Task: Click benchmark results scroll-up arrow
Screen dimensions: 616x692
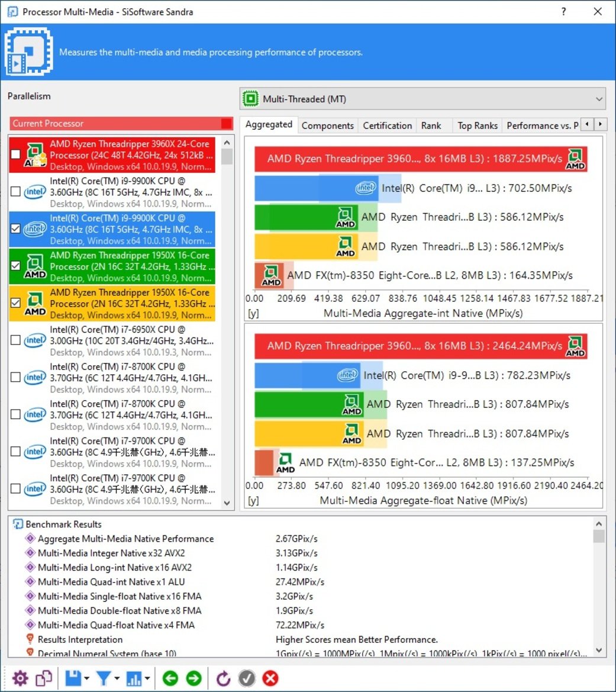Action: (x=599, y=524)
